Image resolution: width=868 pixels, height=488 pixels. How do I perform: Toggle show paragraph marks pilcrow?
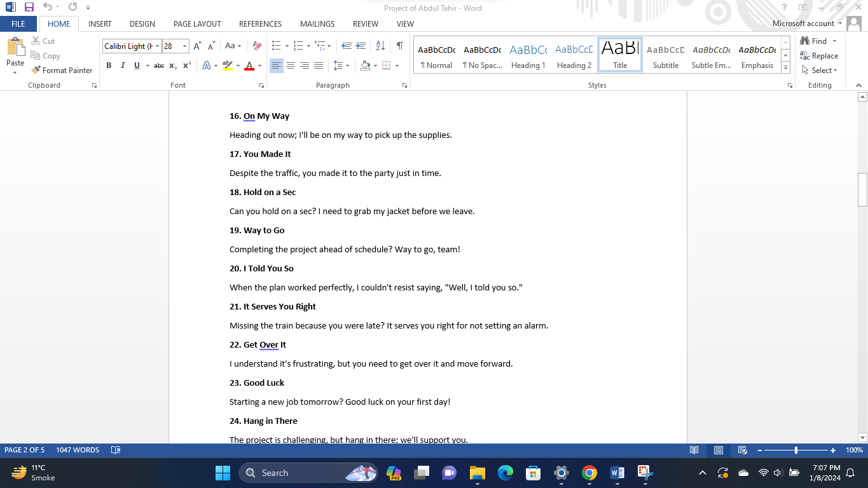(x=399, y=46)
